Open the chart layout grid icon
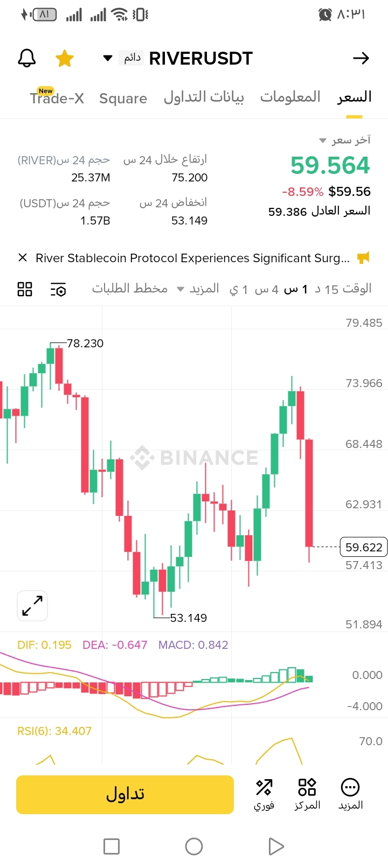Viewport: 388px width, 868px height. pos(25,289)
